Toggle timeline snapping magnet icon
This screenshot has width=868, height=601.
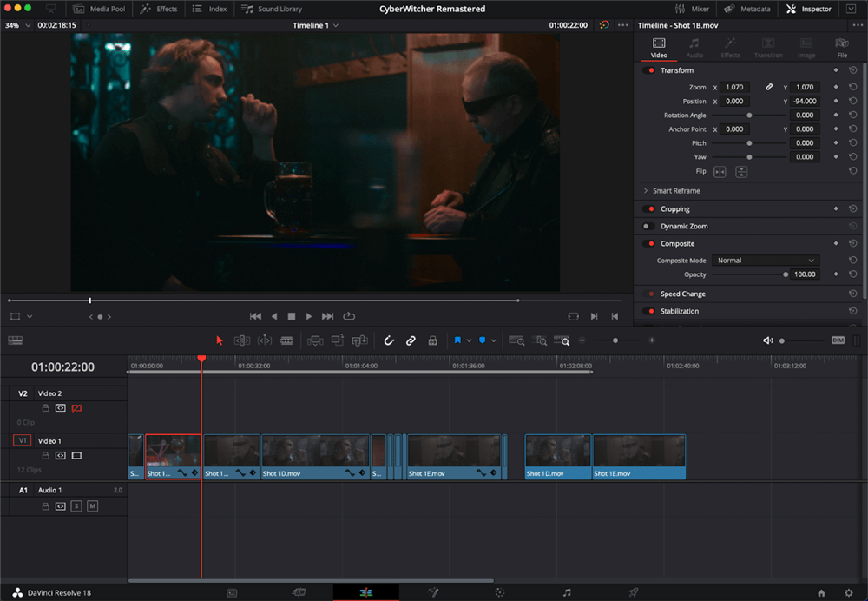390,340
